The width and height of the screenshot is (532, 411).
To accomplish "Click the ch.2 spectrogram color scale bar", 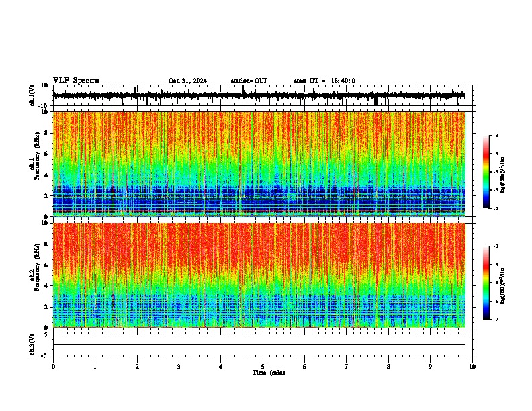I will (x=486, y=283).
